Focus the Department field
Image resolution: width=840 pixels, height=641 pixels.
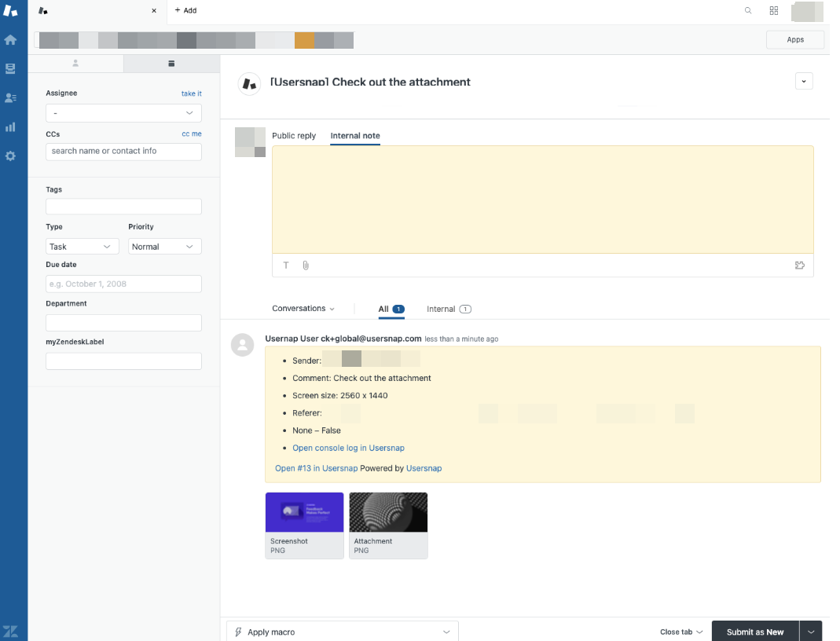[123, 323]
